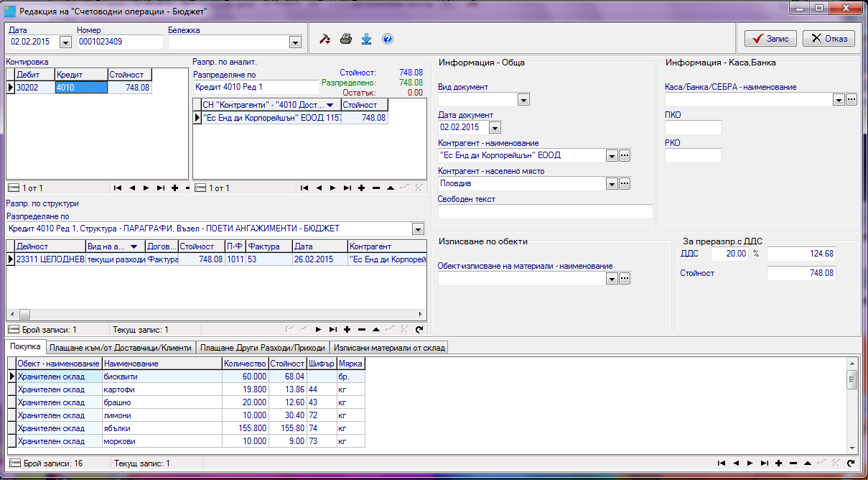Open the Плащане Други Разходи/Приходи tab
The height and width of the screenshot is (480, 868).
tap(263, 348)
